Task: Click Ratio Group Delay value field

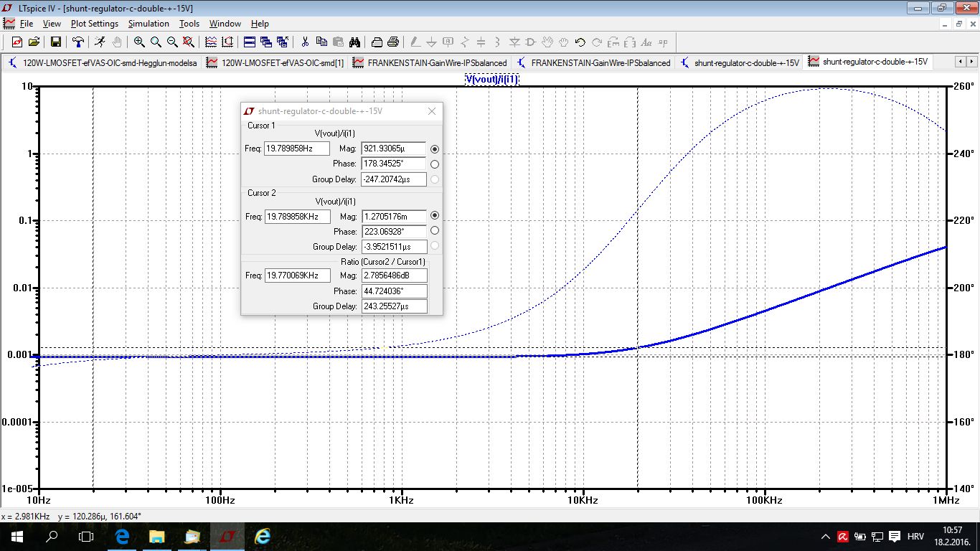Action: click(394, 306)
